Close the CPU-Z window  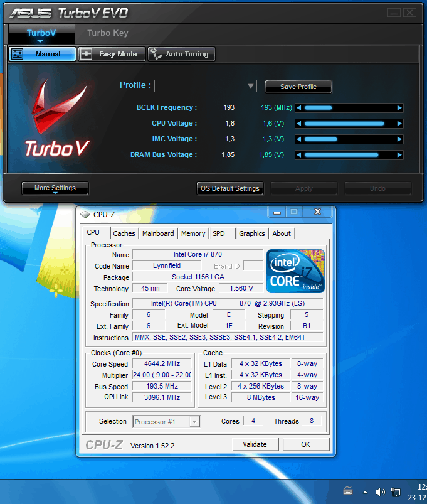317,212
